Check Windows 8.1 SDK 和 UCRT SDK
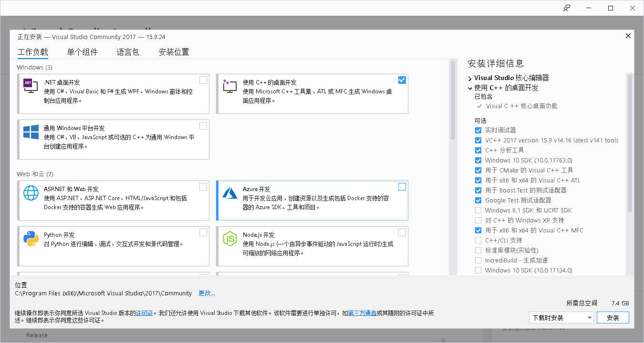644x343 pixels. (478, 210)
